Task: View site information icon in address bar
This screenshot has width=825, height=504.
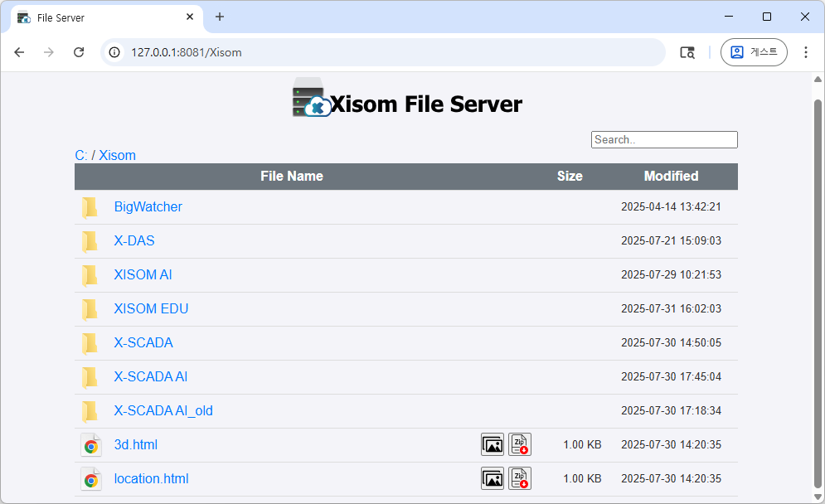Action: 114,52
